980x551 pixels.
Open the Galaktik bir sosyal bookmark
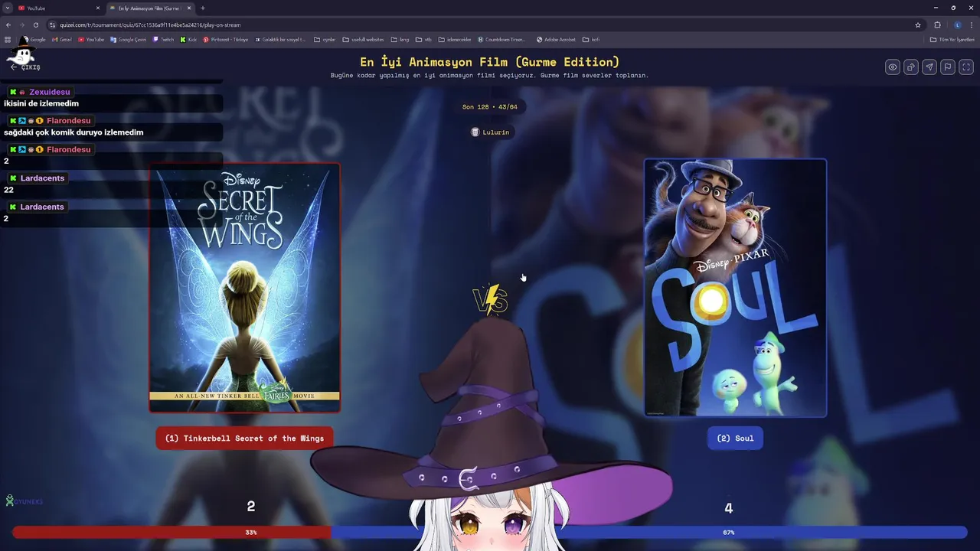pos(280,39)
